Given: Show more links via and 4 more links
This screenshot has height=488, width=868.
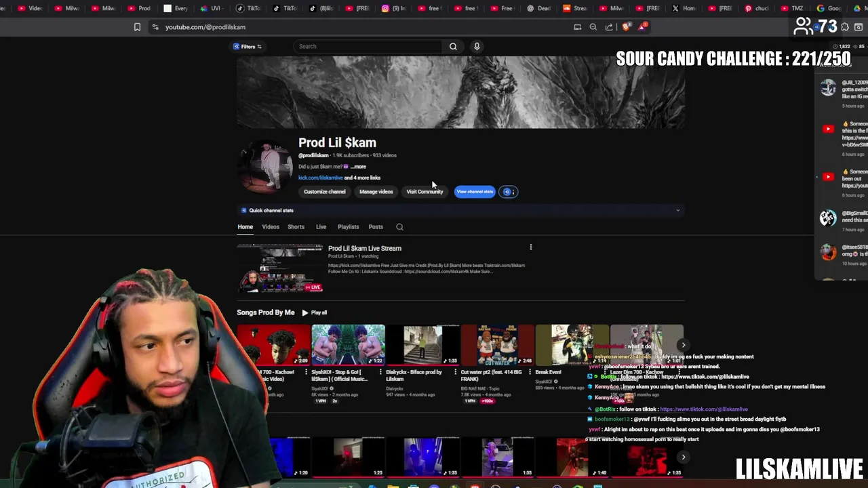Looking at the screenshot, I should tap(362, 178).
